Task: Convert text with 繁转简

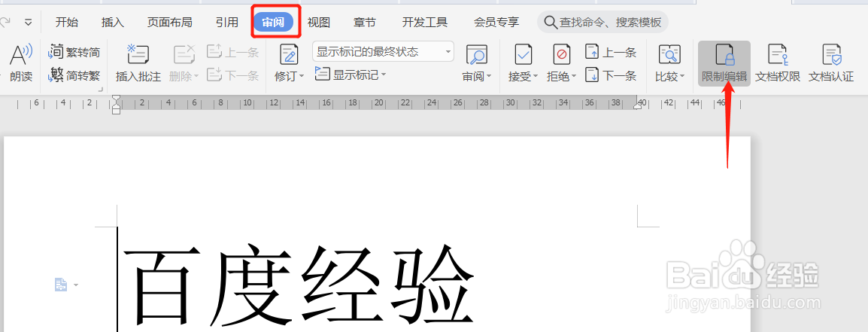Action: (74, 52)
